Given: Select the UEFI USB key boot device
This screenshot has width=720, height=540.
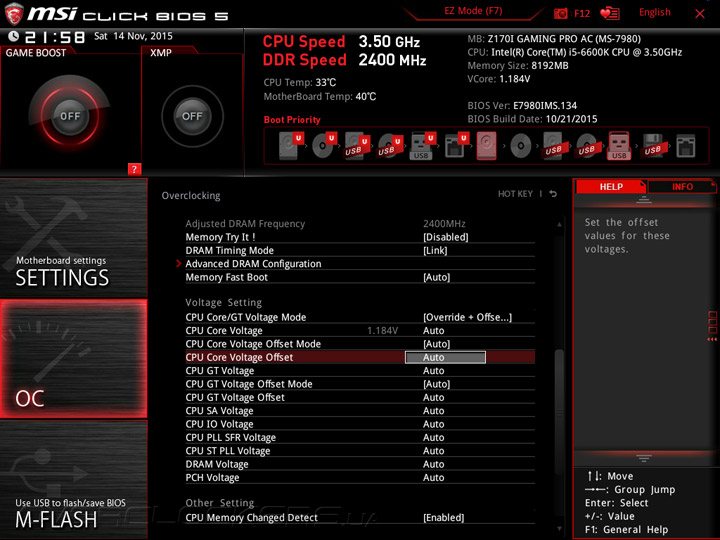Looking at the screenshot, I should 422,146.
